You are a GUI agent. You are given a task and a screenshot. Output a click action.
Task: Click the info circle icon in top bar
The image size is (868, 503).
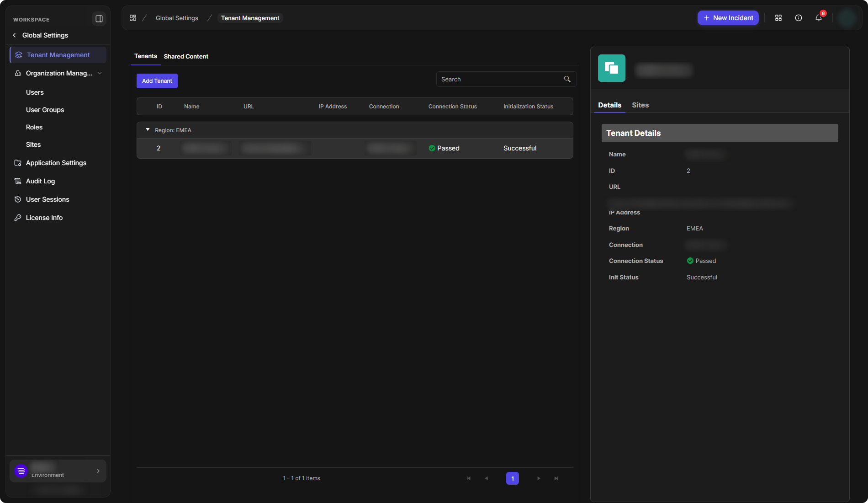pyautogui.click(x=799, y=18)
